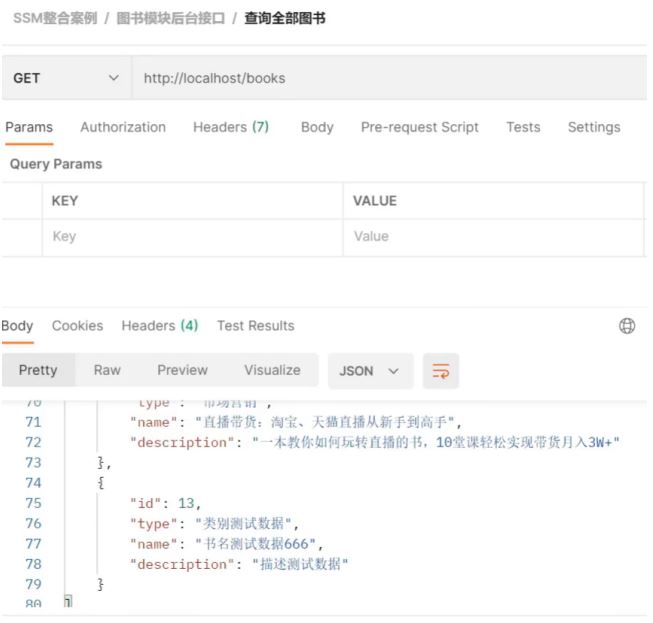Select the request Body tab

(317, 127)
